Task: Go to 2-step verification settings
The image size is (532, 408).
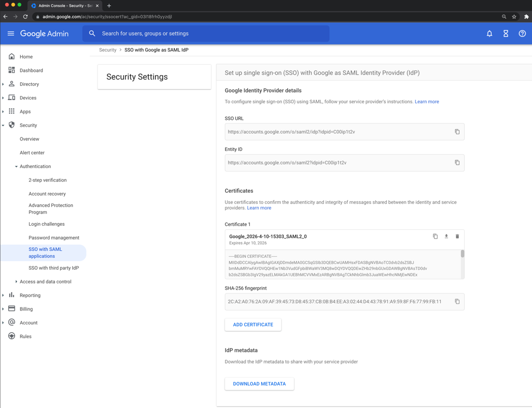Action: coord(47,180)
